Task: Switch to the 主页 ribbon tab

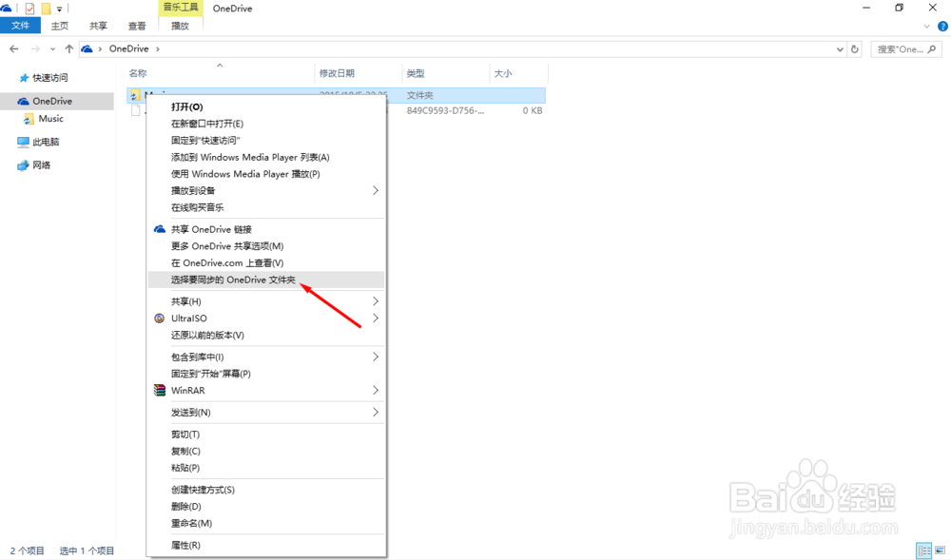Action: (59, 26)
